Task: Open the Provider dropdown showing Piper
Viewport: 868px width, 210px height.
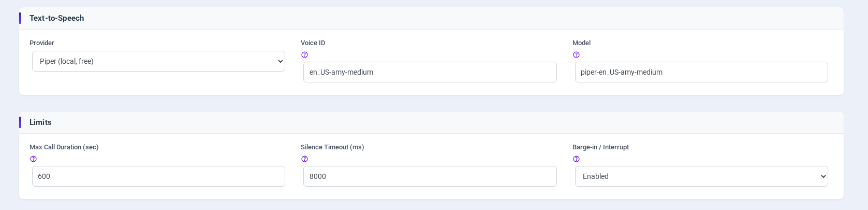Action: tap(158, 61)
